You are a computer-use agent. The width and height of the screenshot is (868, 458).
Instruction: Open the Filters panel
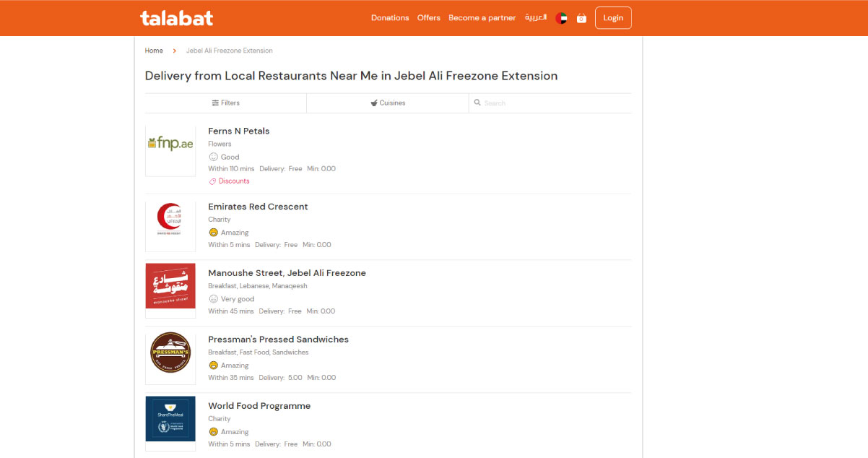point(225,103)
